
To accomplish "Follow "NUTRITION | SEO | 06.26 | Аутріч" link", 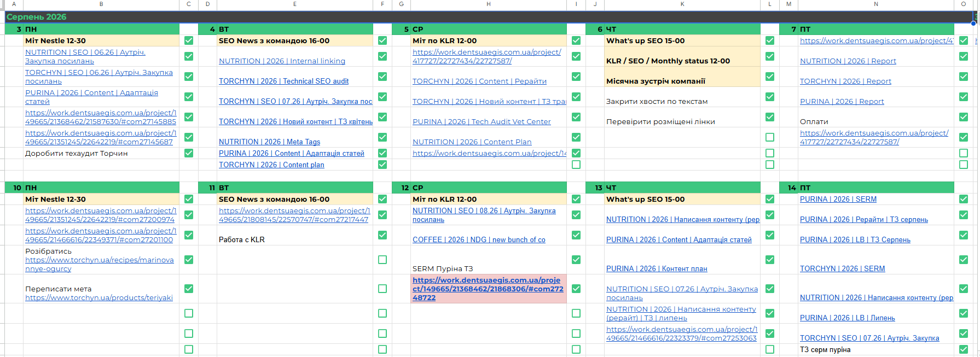I will [85, 57].
